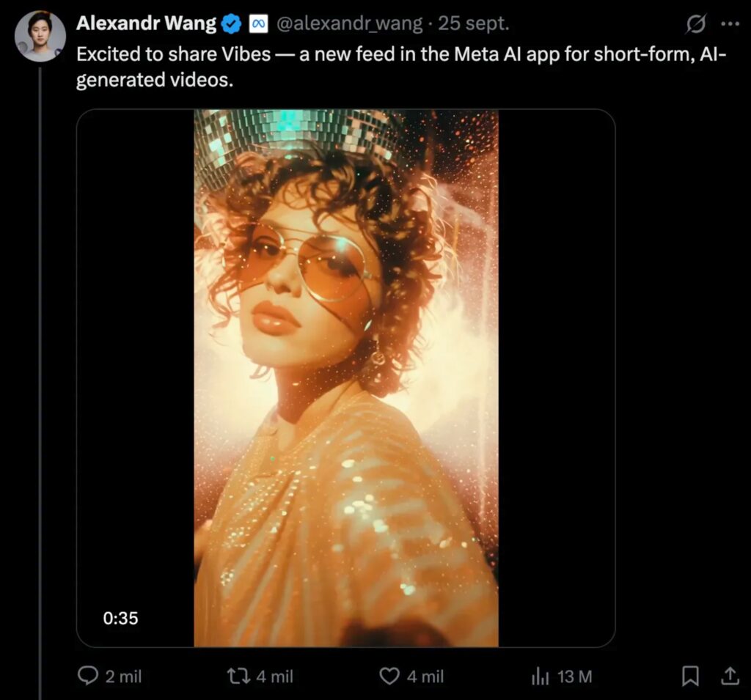Click the blue verified checkmark badge

pyautogui.click(x=232, y=24)
